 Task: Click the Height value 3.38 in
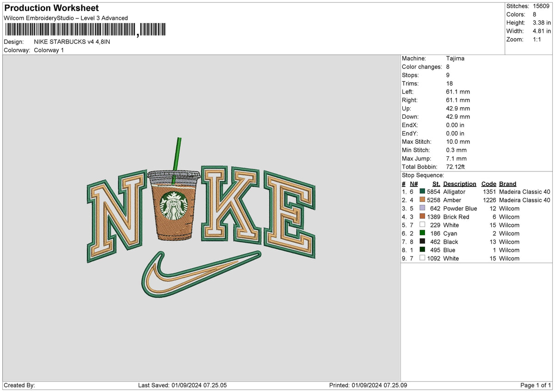click(542, 23)
